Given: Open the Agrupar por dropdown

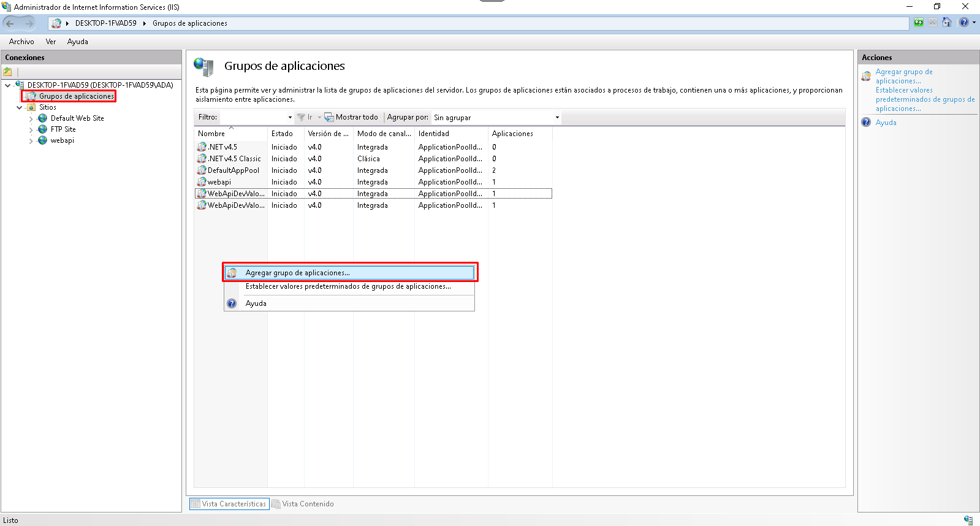Looking at the screenshot, I should pos(556,117).
